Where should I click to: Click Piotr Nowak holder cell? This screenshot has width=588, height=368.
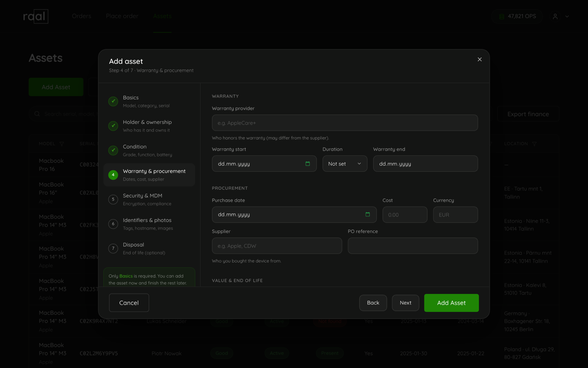[167, 353]
